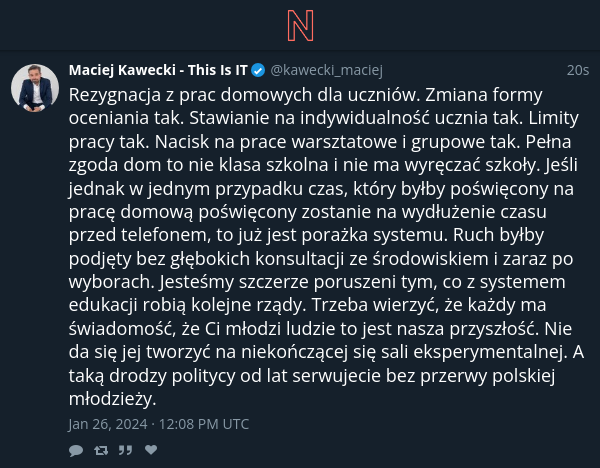This screenshot has width=600, height=468.
Task: Open Maciej Kawecki's profile avatar
Action: click(35, 88)
